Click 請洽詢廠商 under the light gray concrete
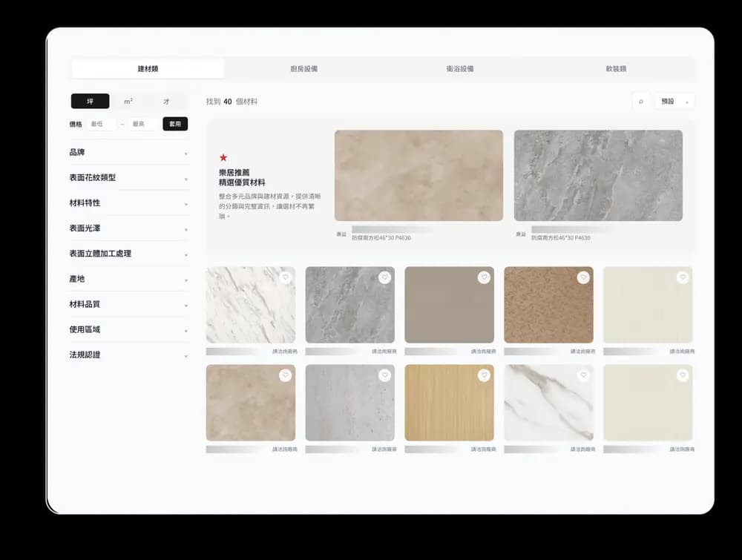Screen dimensions: 742x560 point(384,449)
